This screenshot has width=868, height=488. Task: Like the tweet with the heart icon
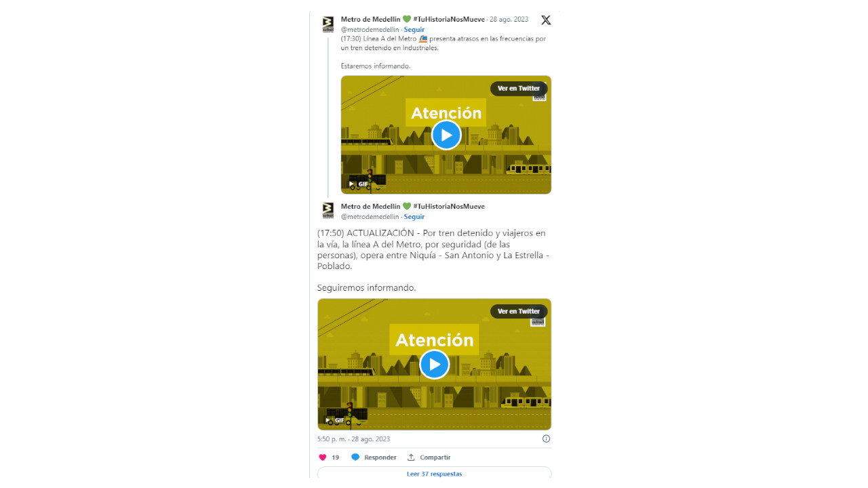click(323, 457)
